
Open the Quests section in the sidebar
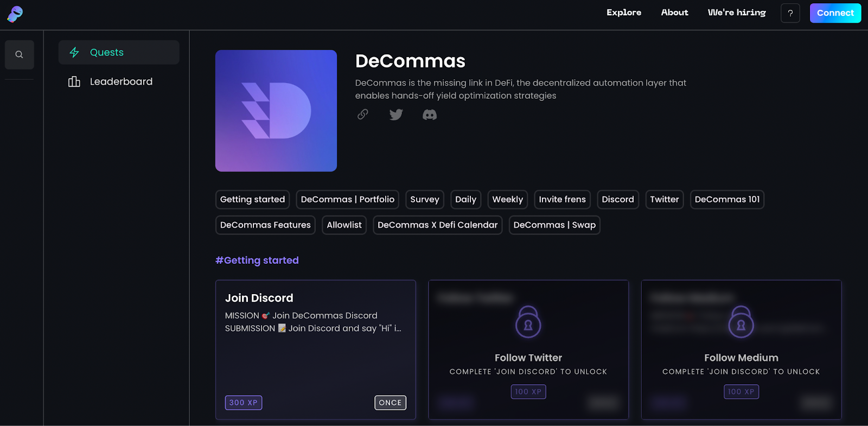(x=119, y=52)
